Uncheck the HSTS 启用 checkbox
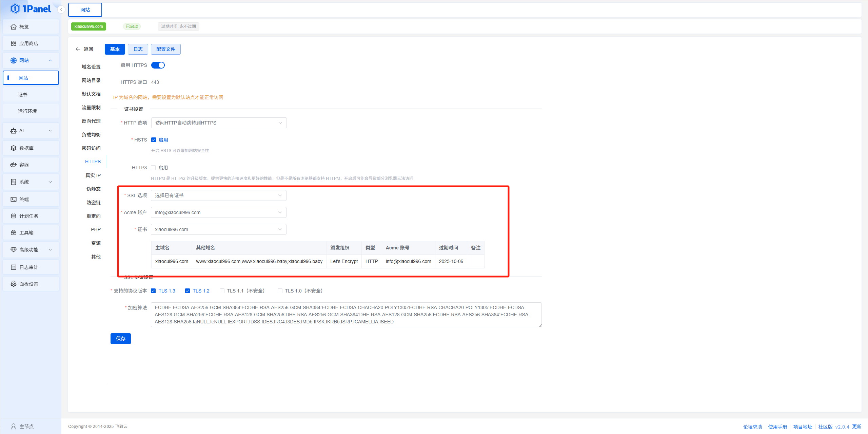The width and height of the screenshot is (868, 434). coord(154,140)
